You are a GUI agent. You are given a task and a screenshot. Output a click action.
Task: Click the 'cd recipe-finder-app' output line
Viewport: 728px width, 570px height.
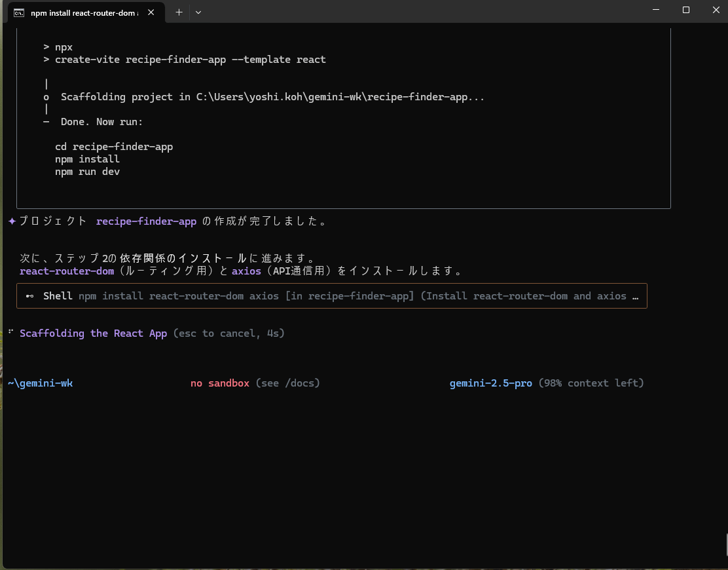tap(114, 147)
